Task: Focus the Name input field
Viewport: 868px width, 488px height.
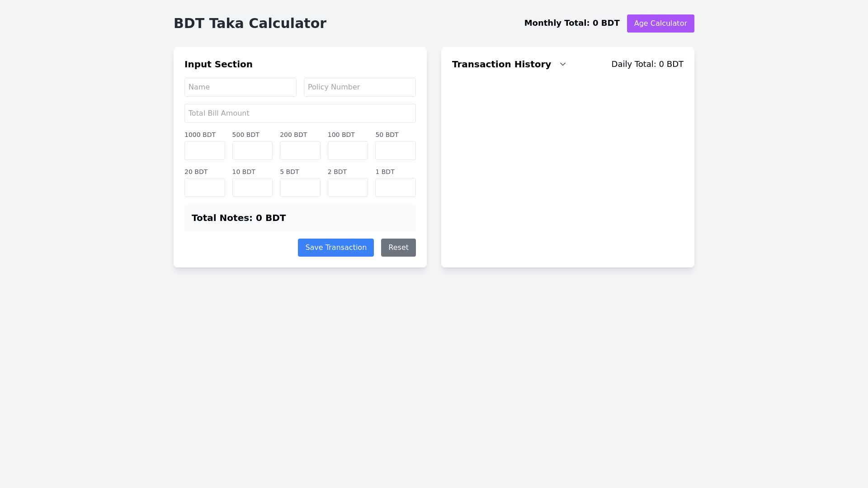Action: coord(240,87)
